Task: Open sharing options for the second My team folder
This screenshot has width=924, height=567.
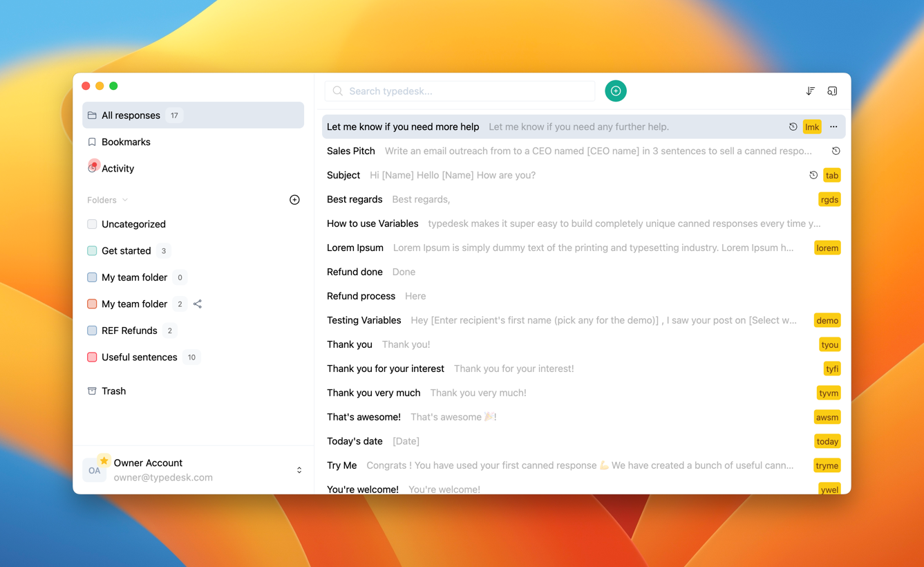Action: pos(197,304)
